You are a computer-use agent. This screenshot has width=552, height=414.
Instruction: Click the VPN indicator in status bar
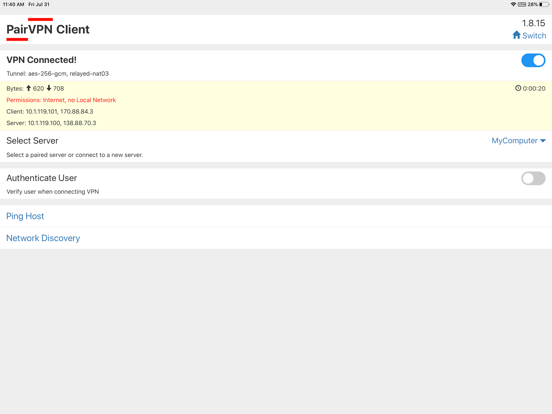(x=522, y=4)
